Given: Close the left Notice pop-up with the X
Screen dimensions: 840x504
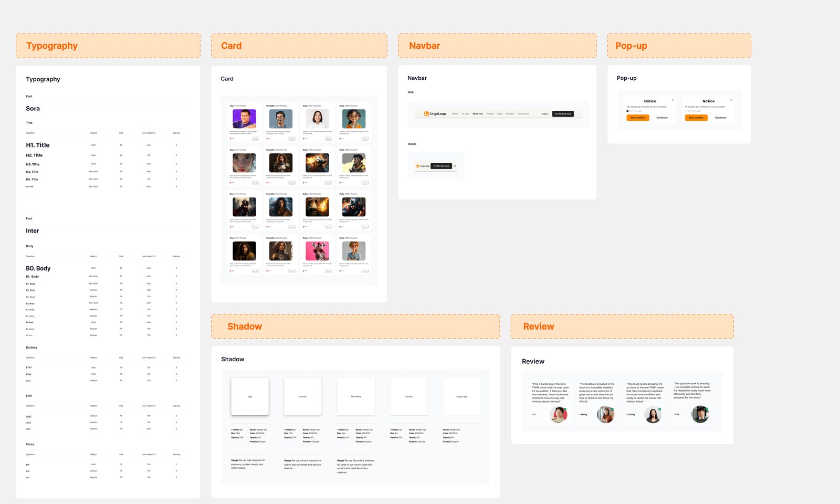Looking at the screenshot, I should [673, 100].
